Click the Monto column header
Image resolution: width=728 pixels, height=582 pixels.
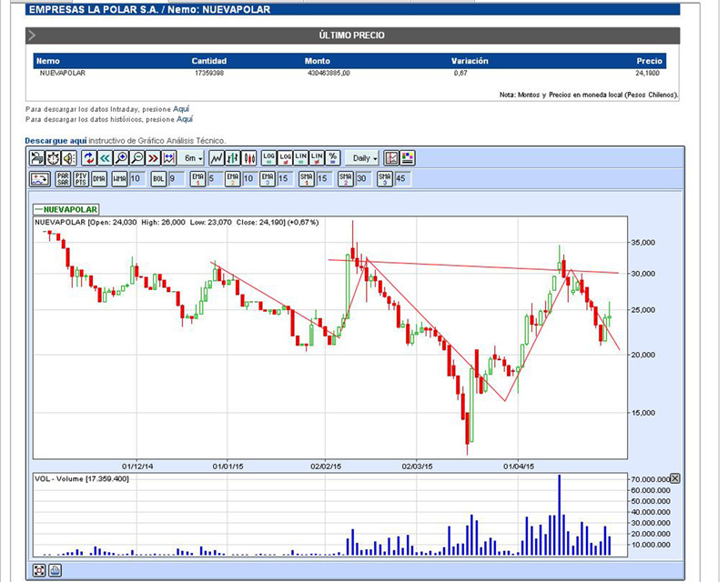[x=317, y=61]
